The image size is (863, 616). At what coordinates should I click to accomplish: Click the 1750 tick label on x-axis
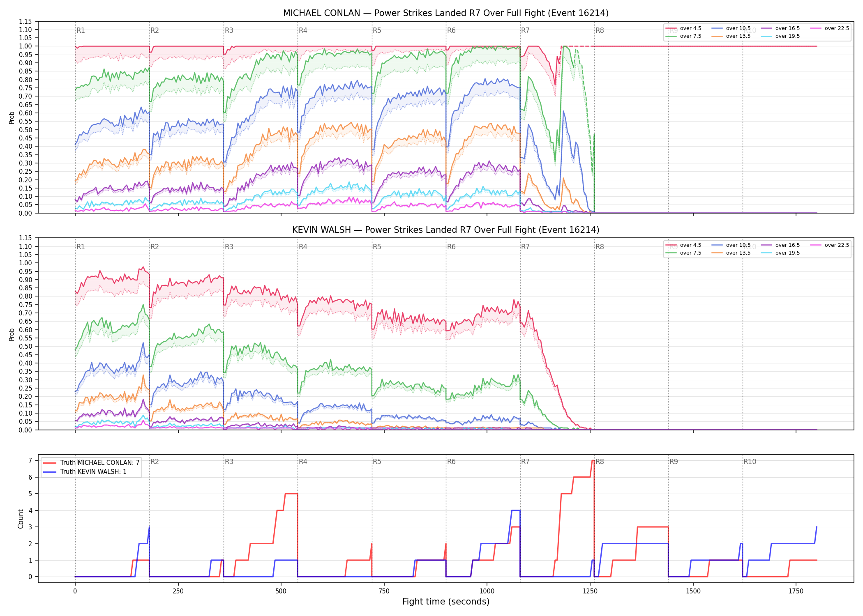796,591
